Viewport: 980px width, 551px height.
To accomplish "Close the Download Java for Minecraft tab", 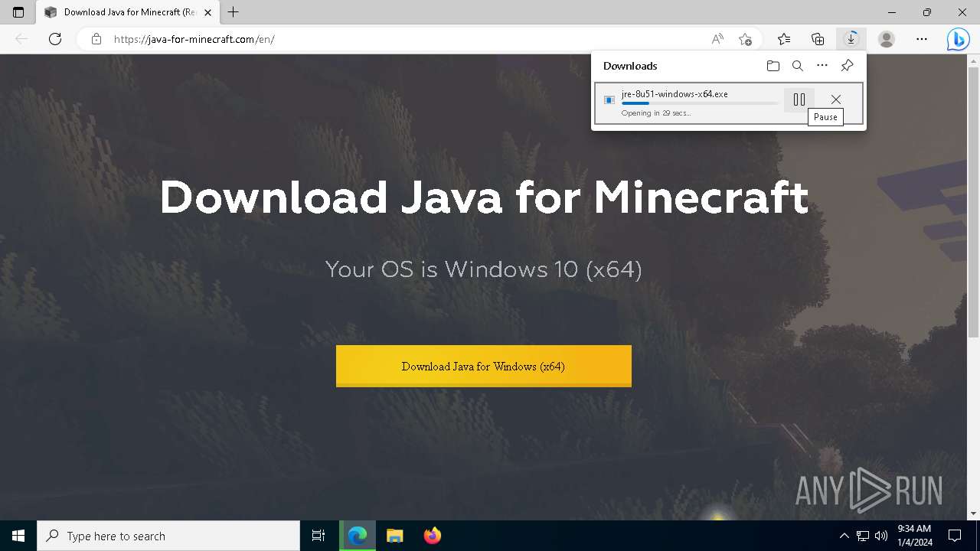I will [207, 12].
